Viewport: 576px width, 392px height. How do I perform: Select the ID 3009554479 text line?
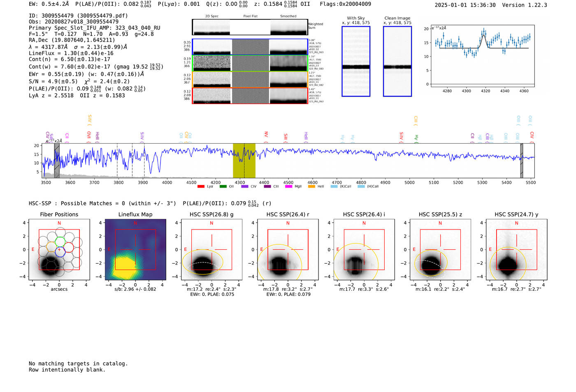pos(78,16)
